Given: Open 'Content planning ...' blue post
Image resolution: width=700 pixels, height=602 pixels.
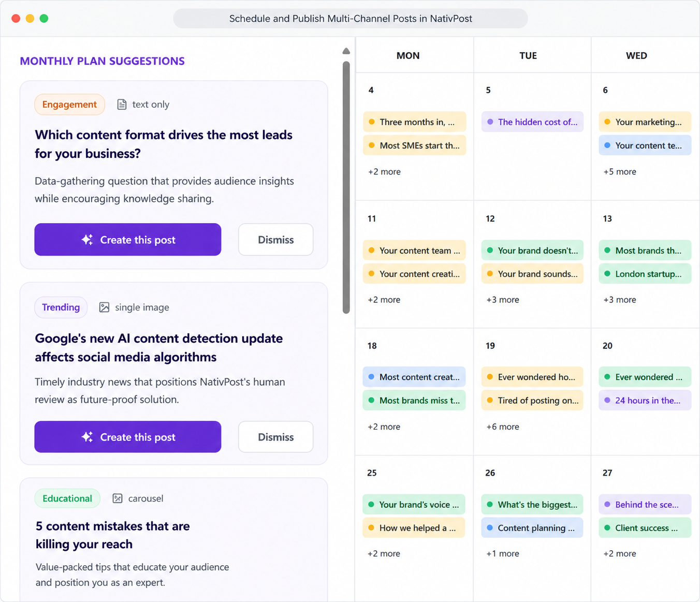Looking at the screenshot, I should (532, 528).
